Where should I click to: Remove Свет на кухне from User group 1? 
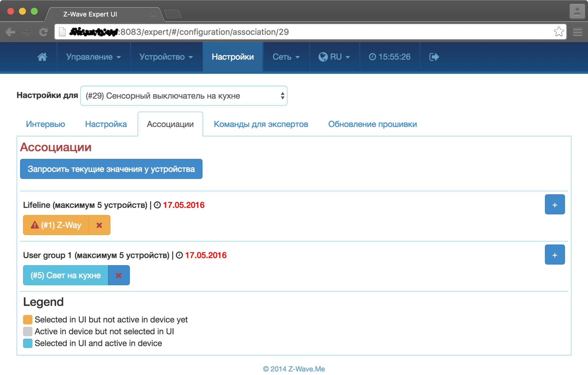119,275
